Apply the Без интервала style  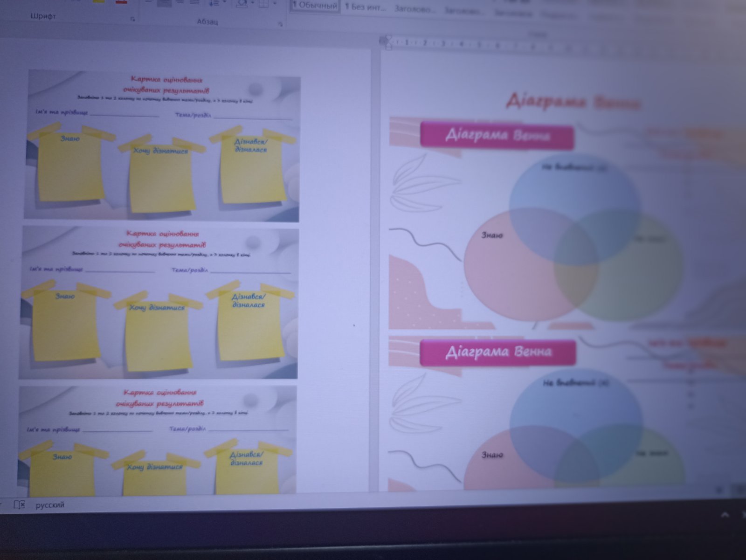pyautogui.click(x=365, y=7)
